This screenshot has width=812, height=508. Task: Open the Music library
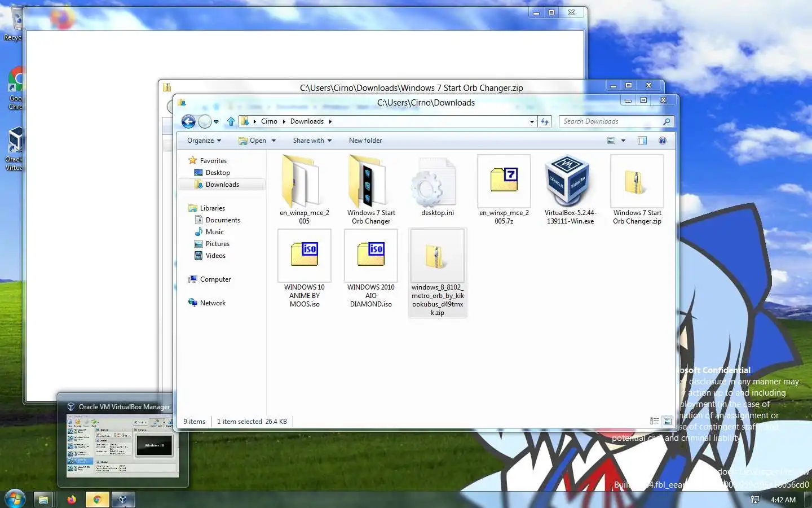click(x=214, y=232)
